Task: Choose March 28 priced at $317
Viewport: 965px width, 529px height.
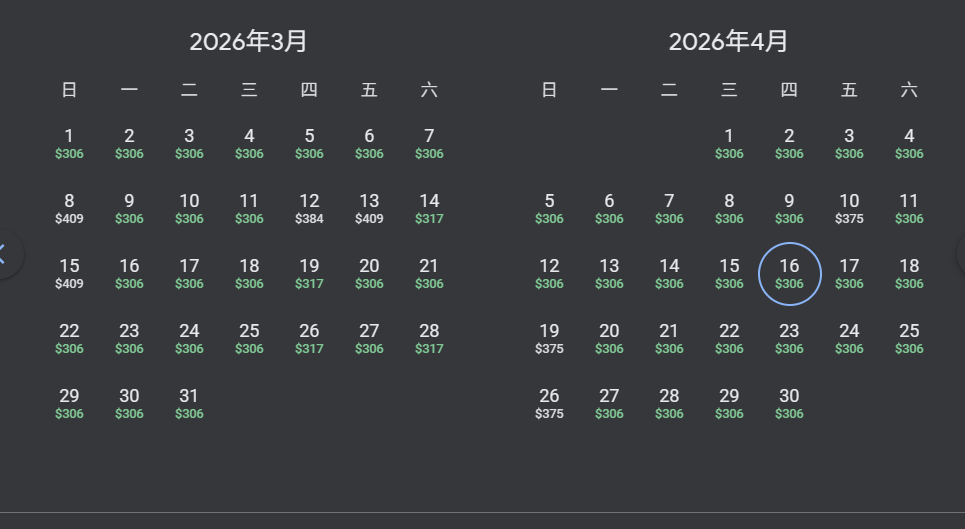Action: point(429,338)
